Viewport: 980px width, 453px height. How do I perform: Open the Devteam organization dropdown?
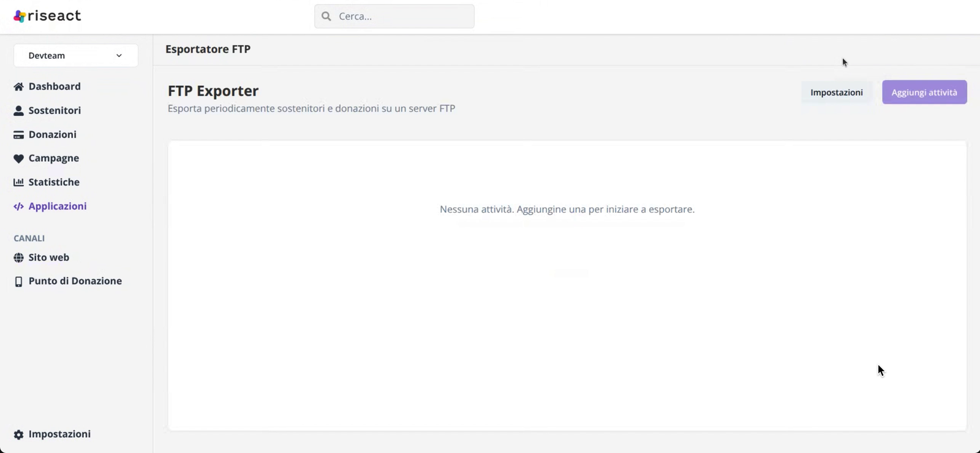click(x=76, y=56)
